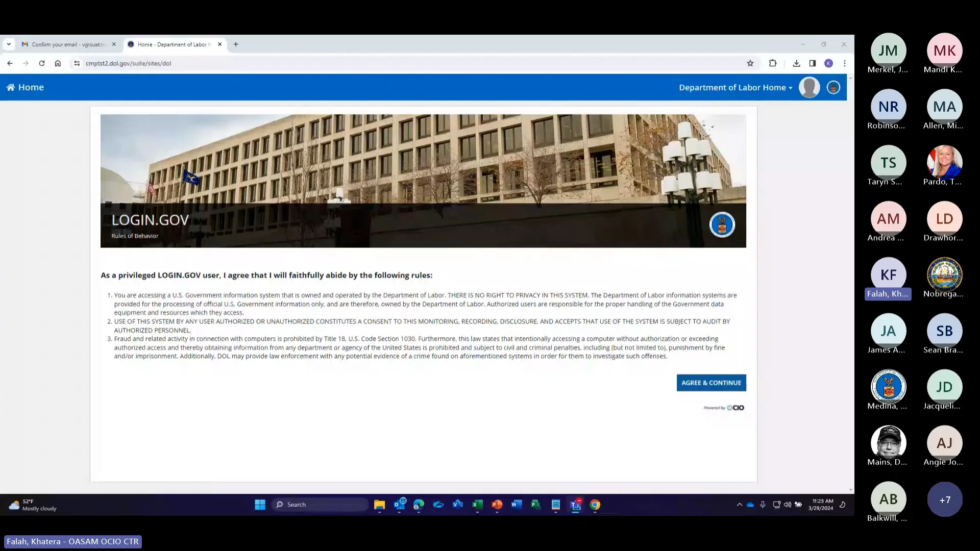Toggle the bookmark star in the address bar
Viewport: 980px width, 551px height.
[750, 63]
